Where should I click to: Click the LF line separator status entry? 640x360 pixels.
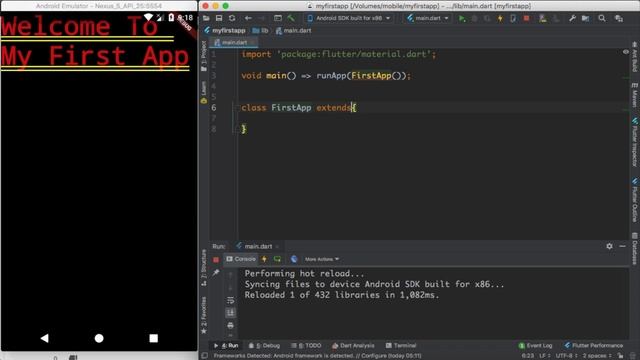pyautogui.click(x=544, y=356)
